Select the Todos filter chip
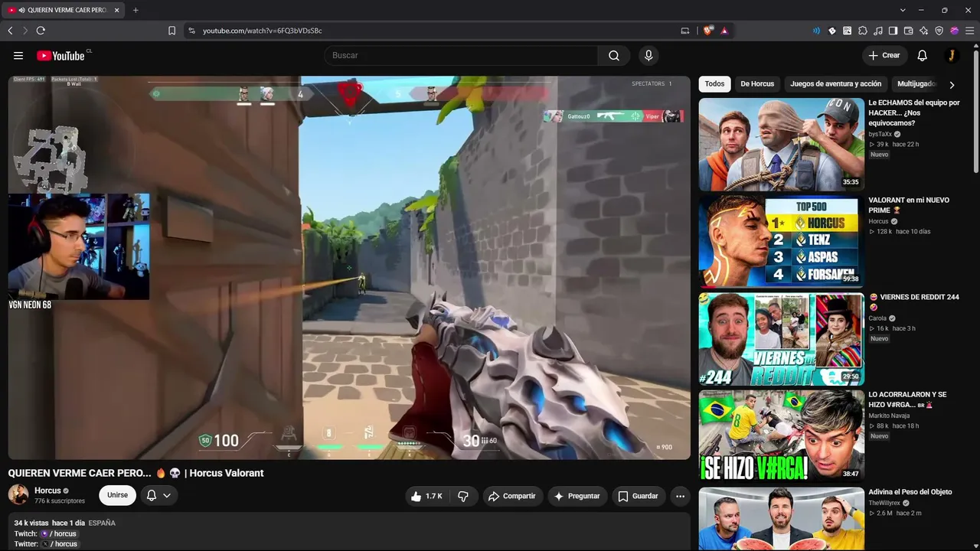The height and width of the screenshot is (551, 980). point(714,84)
